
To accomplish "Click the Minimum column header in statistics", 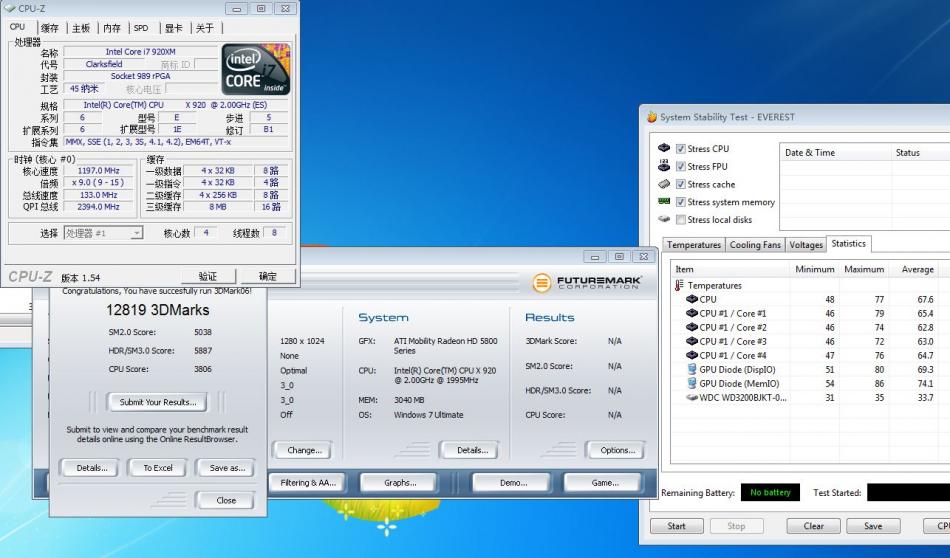I will tap(814, 269).
